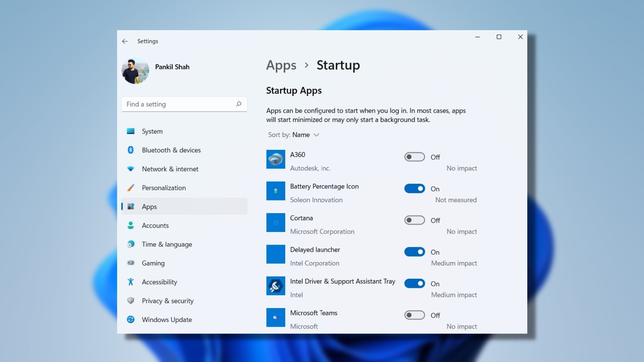Screen dimensions: 644x362
Task: Click the Microsoft Teams app icon
Action: pyautogui.click(x=276, y=317)
